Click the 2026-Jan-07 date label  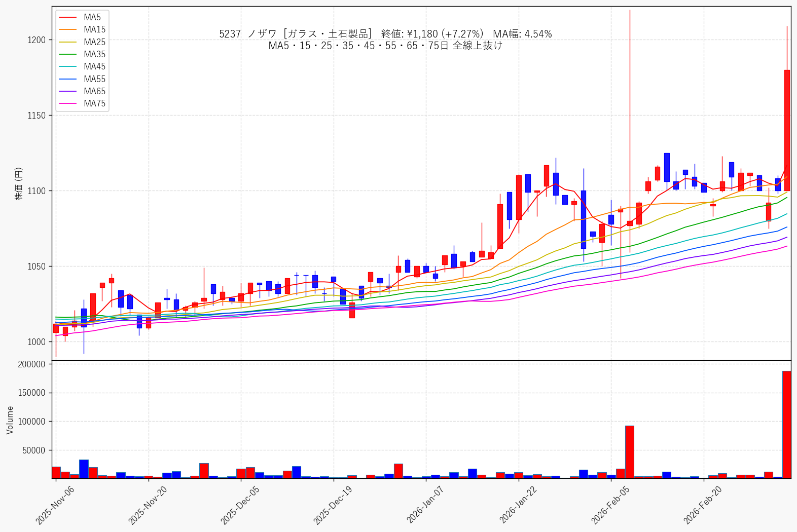[x=426, y=505]
